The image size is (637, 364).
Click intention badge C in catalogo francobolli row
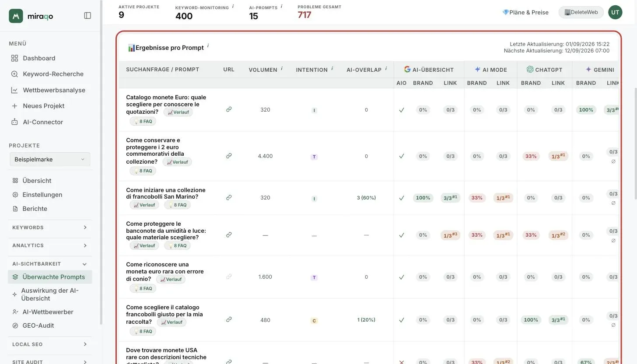[314, 321]
